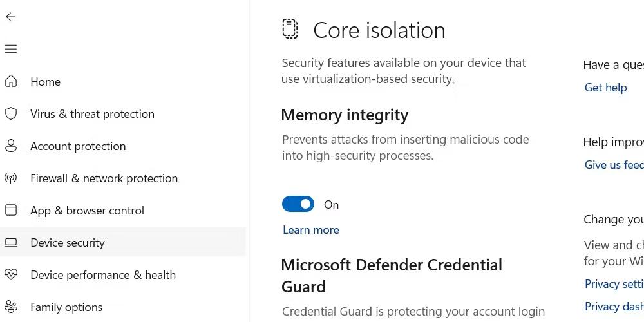Click the Family options people icon

[11, 307]
